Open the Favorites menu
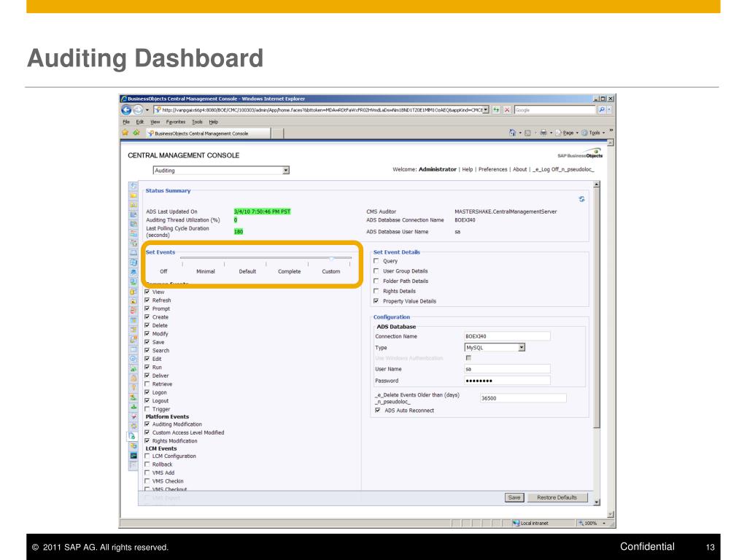Image resolution: width=747 pixels, height=560 pixels. [176, 122]
